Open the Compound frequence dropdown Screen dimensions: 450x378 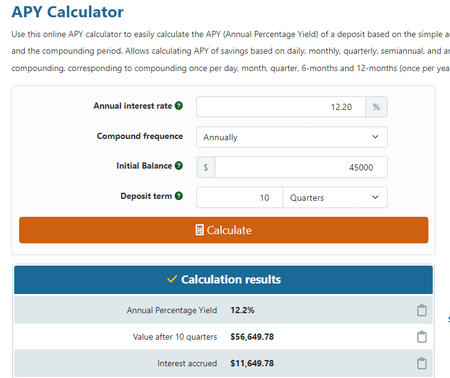pyautogui.click(x=292, y=137)
